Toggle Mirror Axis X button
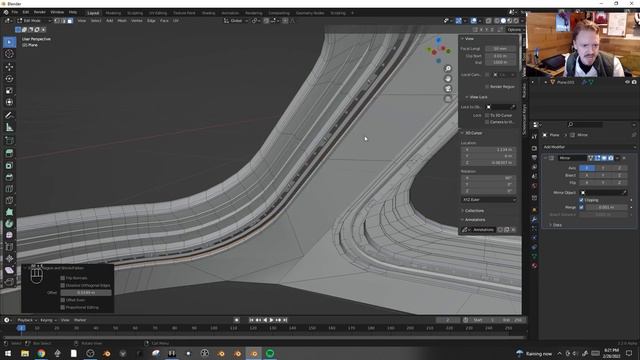This screenshot has height=360, width=640. click(x=587, y=168)
